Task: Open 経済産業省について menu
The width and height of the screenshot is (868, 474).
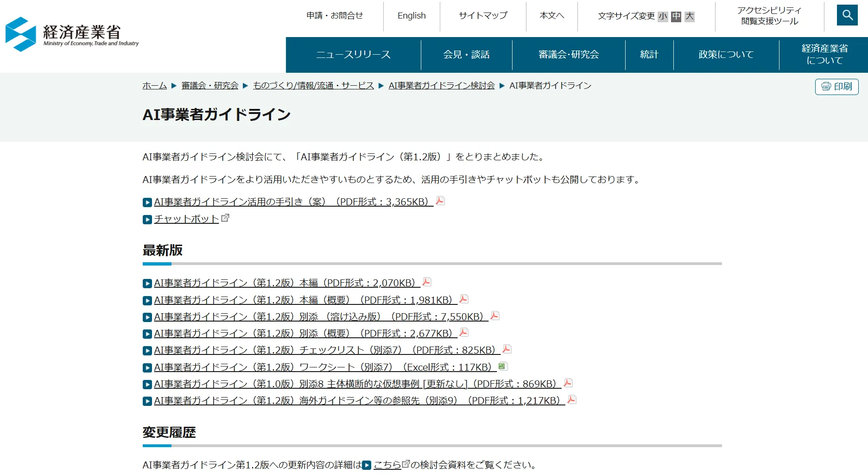Action: coord(824,55)
